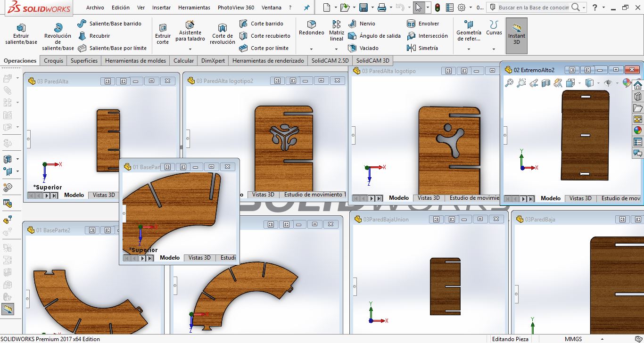
Task: Search in the Base de conocimiento field
Action: pyautogui.click(x=534, y=8)
